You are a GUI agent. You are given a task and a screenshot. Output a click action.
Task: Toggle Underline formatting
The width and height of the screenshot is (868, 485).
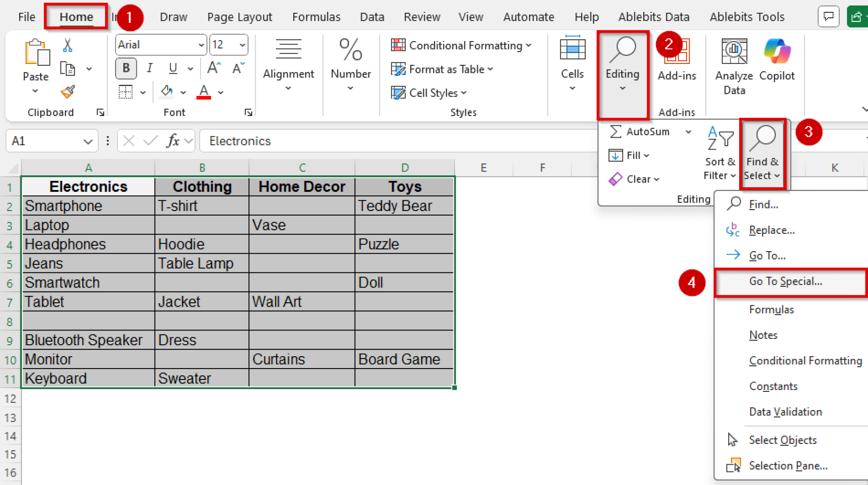pyautogui.click(x=172, y=68)
